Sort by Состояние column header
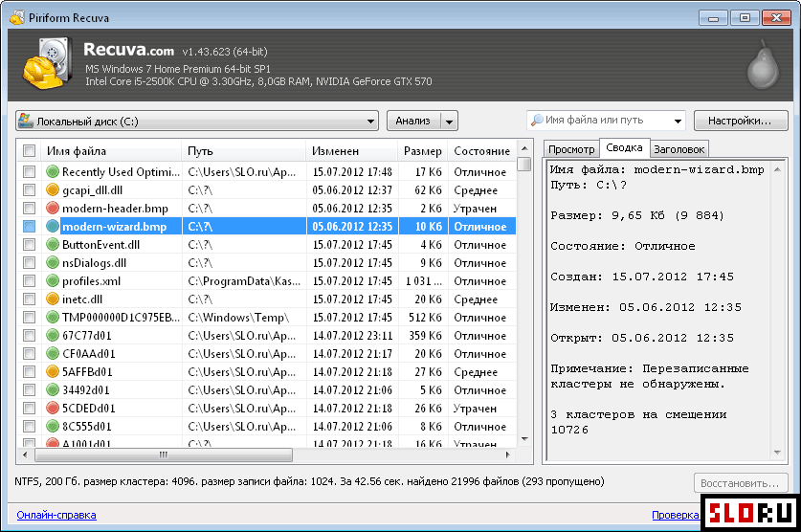The image size is (801, 532). [x=481, y=151]
